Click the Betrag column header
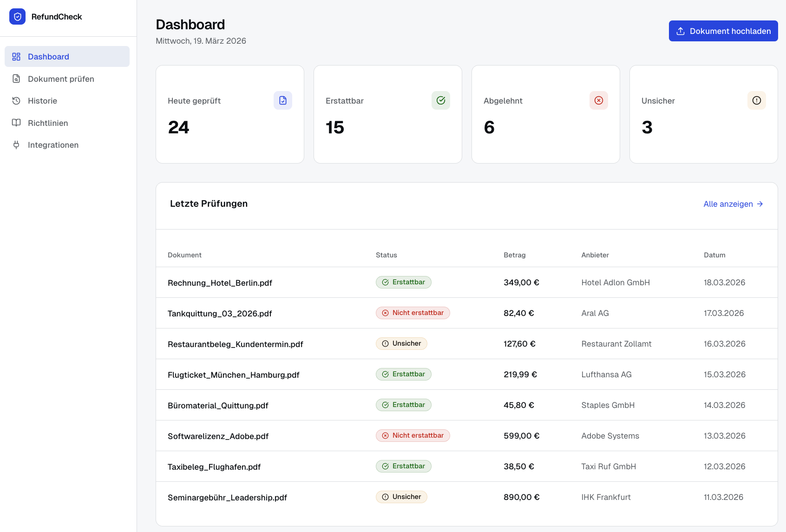786x532 pixels. point(514,255)
